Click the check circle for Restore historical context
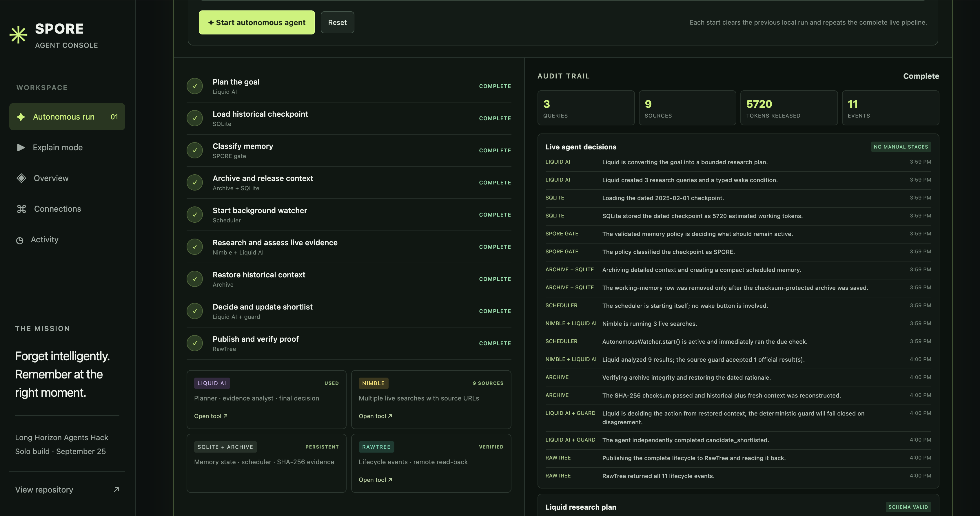 [195, 279]
